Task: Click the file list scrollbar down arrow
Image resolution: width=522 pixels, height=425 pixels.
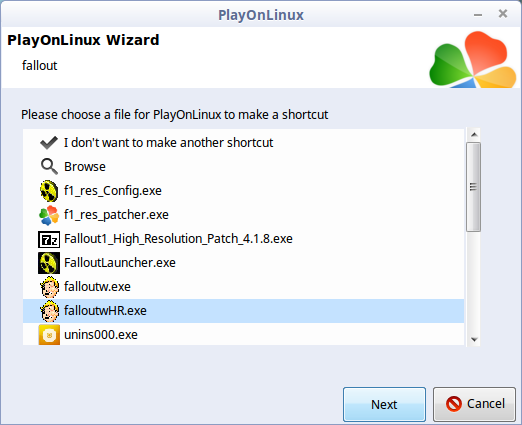Action: click(x=474, y=340)
